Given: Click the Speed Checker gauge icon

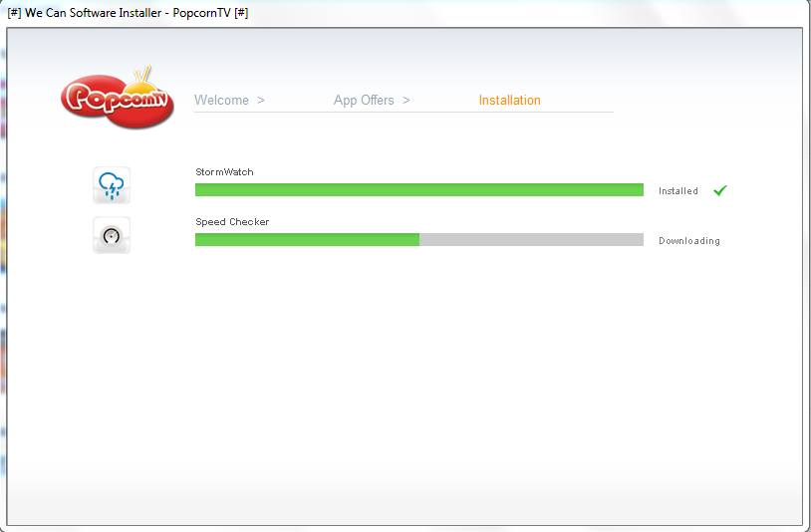Looking at the screenshot, I should click(112, 235).
